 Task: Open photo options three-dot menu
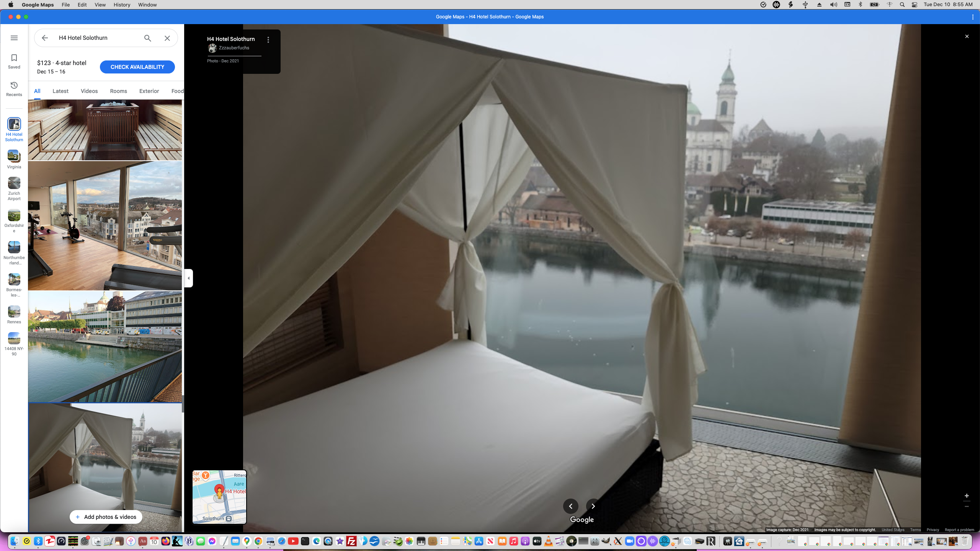pos(268,40)
